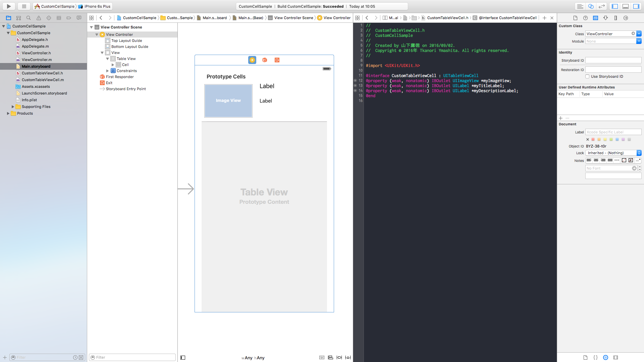
Task: Open the Connections inspector
Action: [626, 18]
